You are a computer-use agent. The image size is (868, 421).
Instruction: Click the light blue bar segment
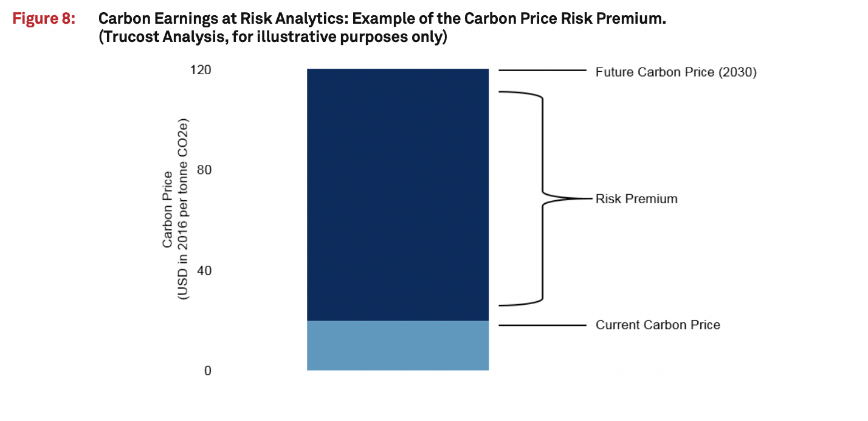[x=398, y=346]
